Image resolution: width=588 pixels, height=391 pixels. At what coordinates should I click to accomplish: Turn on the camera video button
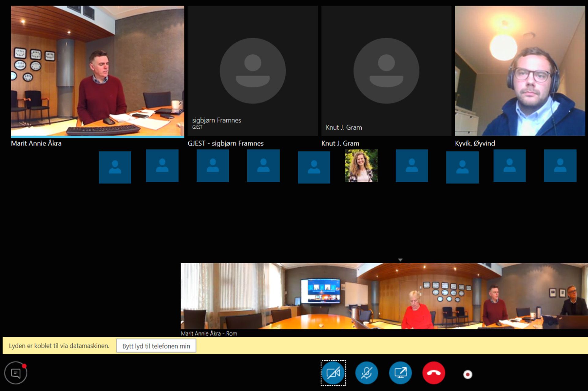[333, 373]
